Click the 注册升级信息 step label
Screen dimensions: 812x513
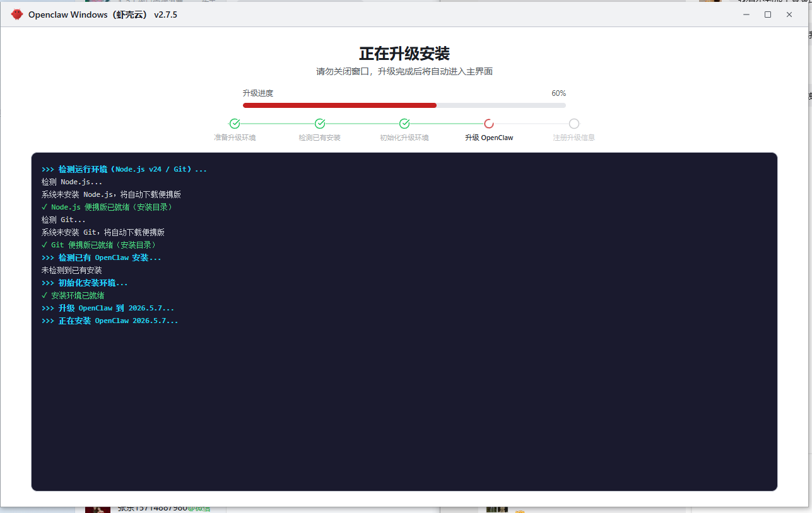(574, 138)
